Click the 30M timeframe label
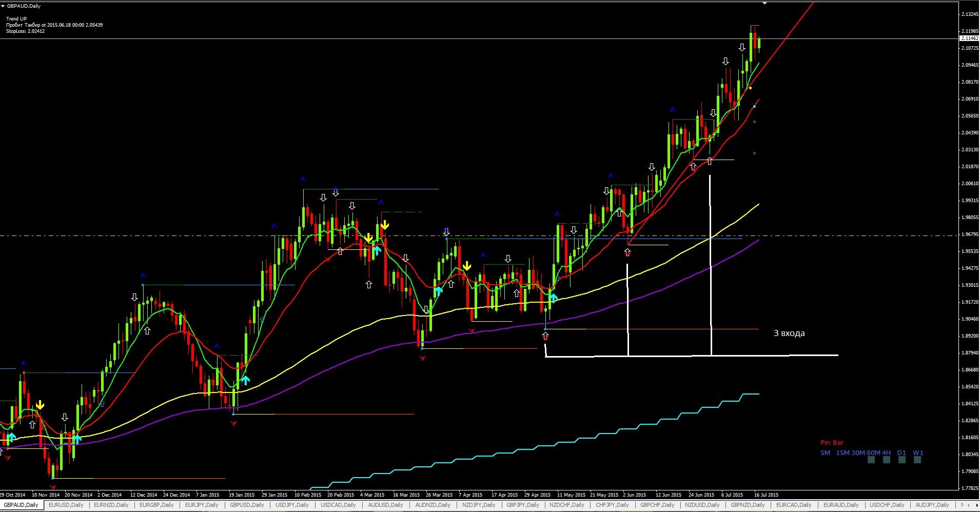The height and width of the screenshot is (512, 980). pos(858,452)
